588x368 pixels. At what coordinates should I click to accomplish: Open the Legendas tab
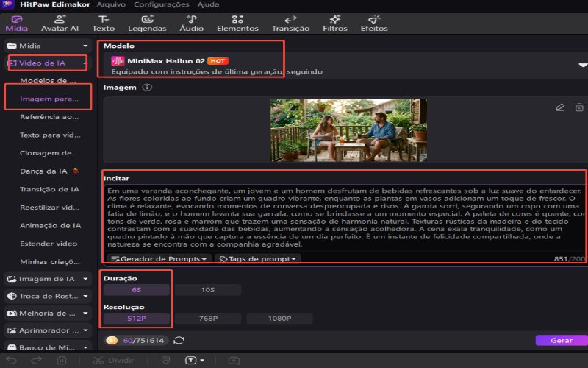147,24
